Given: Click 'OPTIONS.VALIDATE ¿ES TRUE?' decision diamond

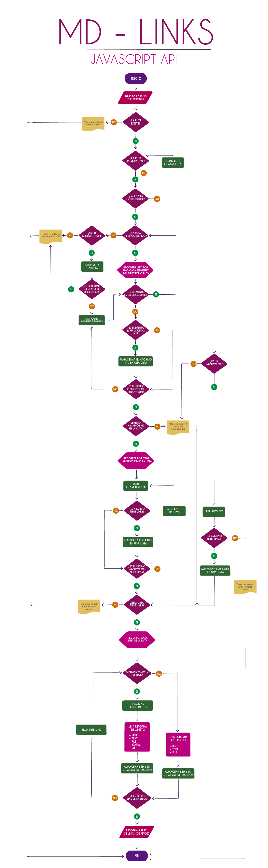Looking at the screenshot, I should click(x=137, y=673).
